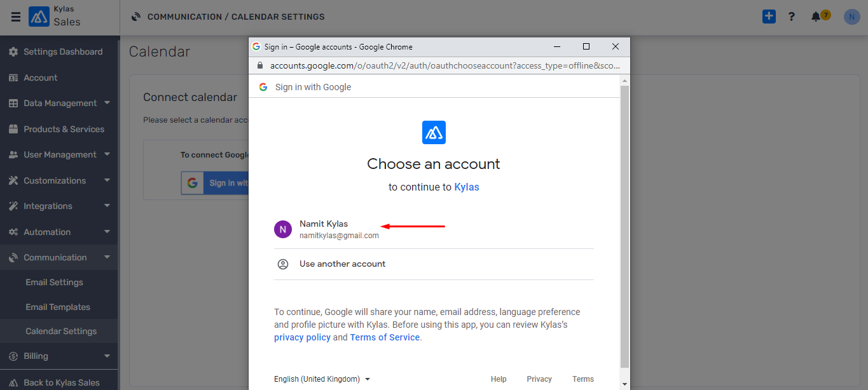Click the Terms footer link
This screenshot has width=868, height=390.
tap(583, 379)
